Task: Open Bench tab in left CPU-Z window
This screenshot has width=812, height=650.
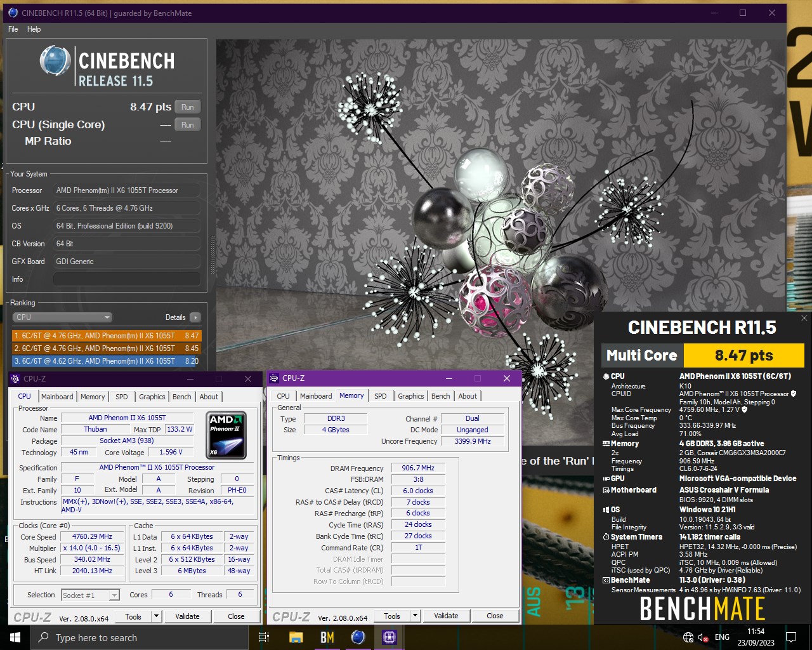Action: [182, 397]
